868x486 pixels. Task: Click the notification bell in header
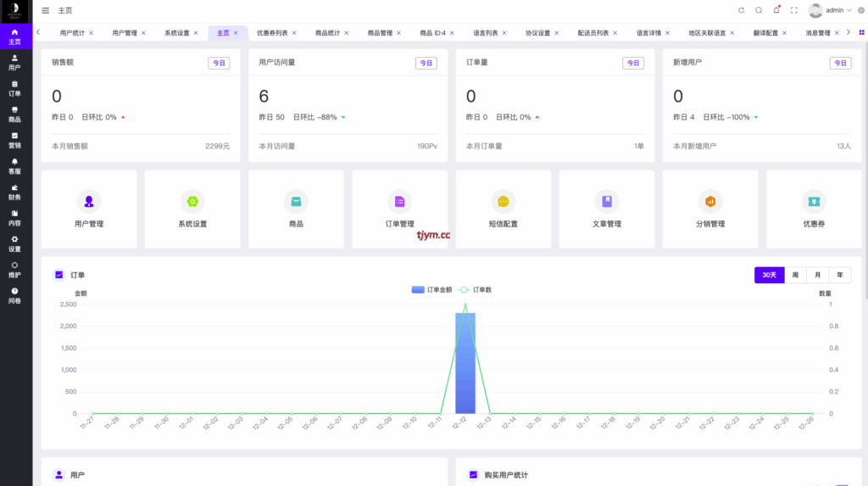pos(776,10)
